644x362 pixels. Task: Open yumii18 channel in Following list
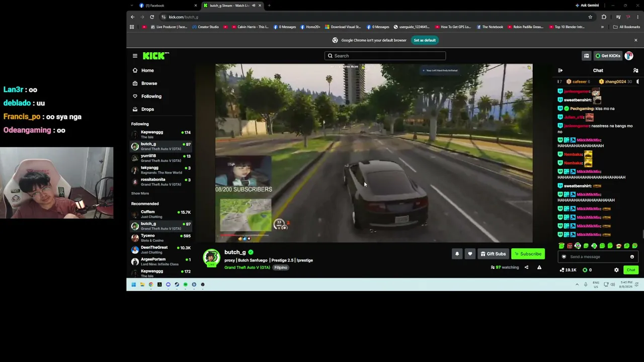(161, 158)
